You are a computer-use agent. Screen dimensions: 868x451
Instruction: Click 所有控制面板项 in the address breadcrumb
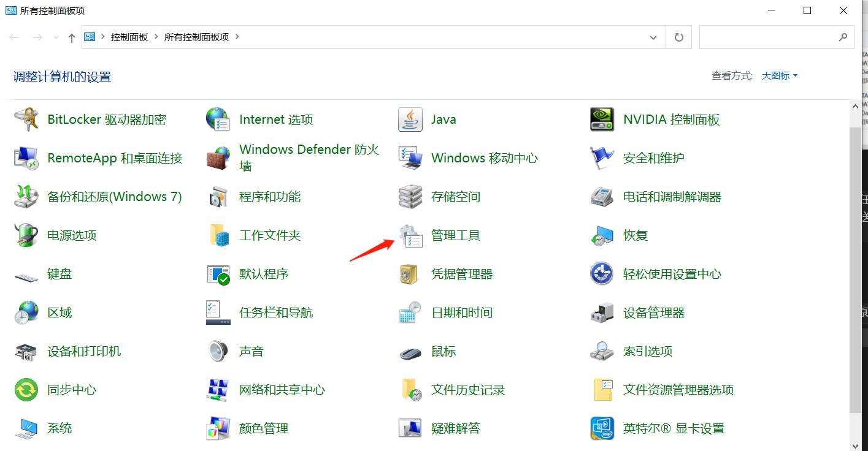point(196,37)
